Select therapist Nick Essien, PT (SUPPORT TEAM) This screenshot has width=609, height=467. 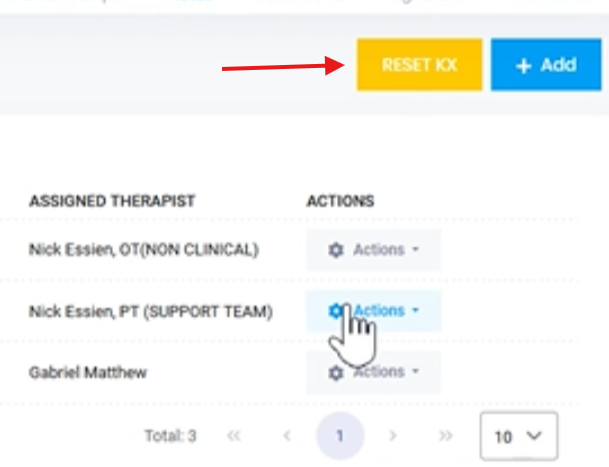[150, 311]
